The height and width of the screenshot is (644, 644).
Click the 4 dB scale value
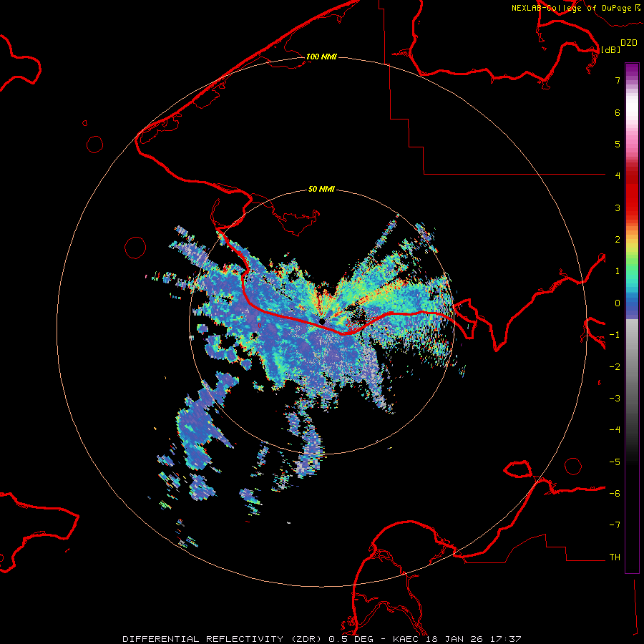click(618, 176)
